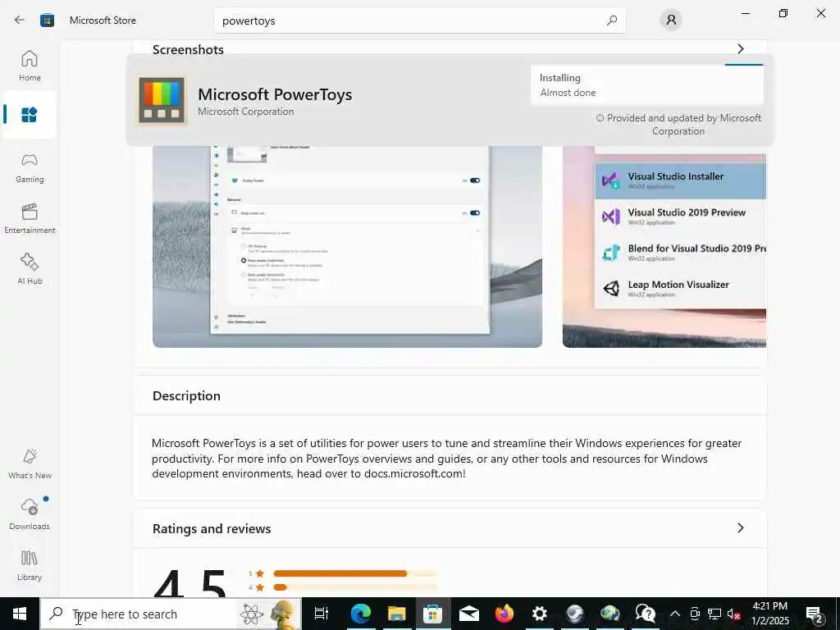Open File Explorer from taskbar
This screenshot has width=840, height=630.
point(396,614)
